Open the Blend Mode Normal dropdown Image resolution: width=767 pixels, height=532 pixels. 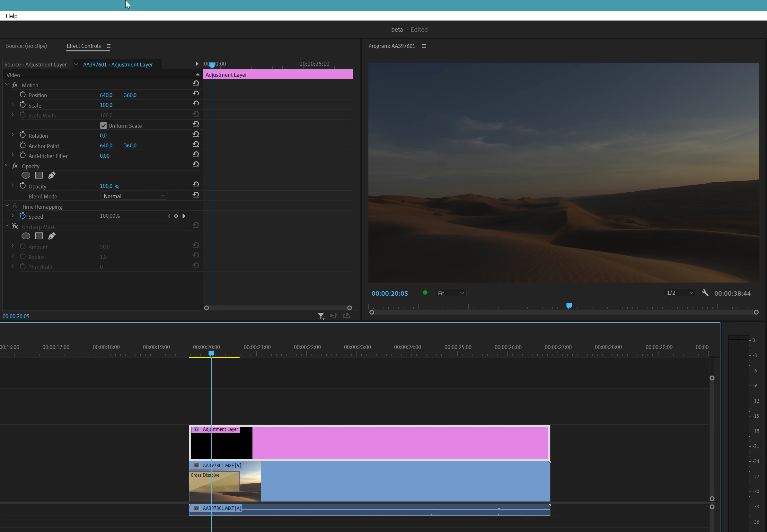[133, 196]
